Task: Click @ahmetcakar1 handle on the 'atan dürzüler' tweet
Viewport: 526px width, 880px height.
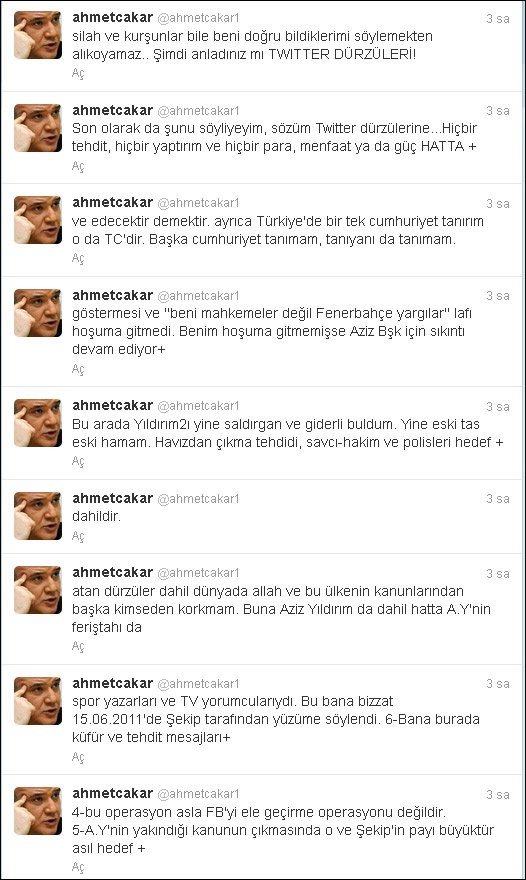Action: pyautogui.click(x=198, y=573)
